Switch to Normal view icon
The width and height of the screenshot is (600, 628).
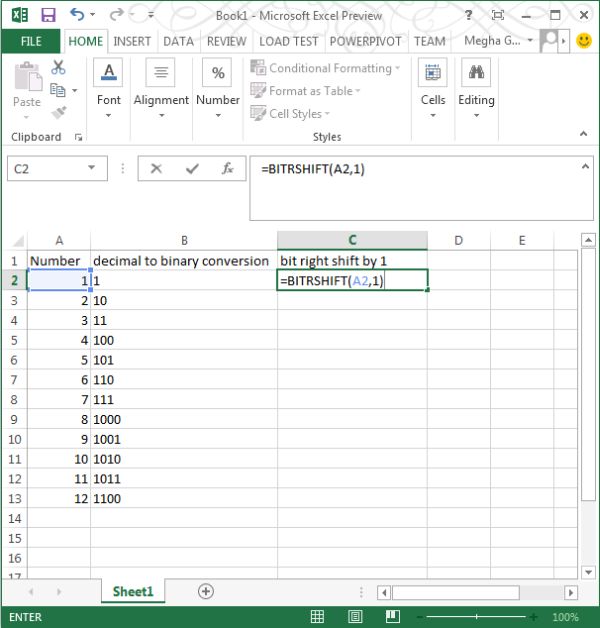(x=317, y=616)
